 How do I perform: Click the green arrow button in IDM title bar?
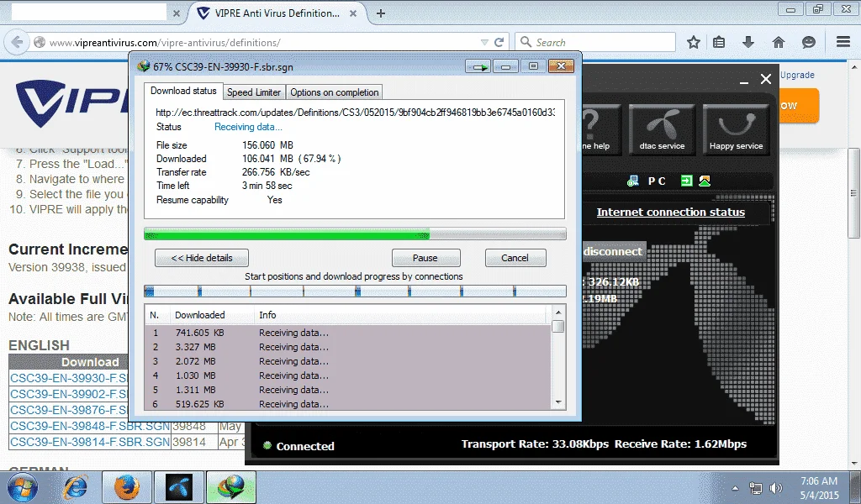[478, 67]
